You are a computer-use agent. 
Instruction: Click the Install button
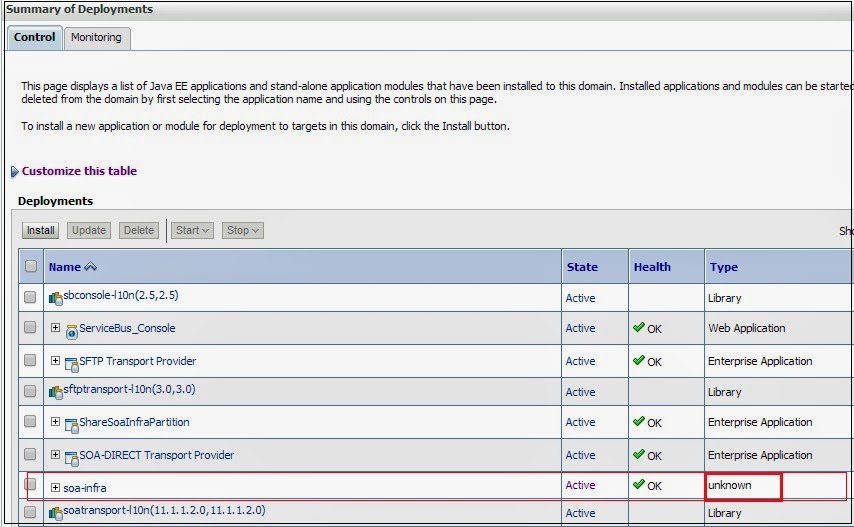coord(40,230)
